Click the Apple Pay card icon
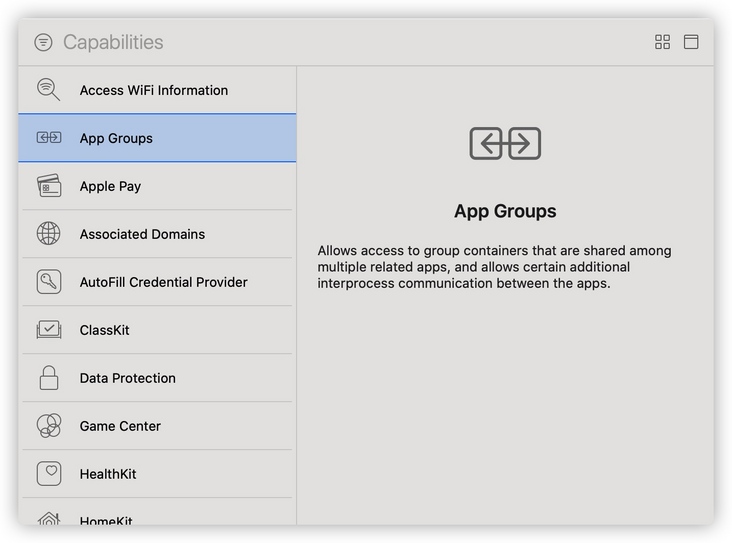Image resolution: width=732 pixels, height=543 pixels. (x=49, y=186)
